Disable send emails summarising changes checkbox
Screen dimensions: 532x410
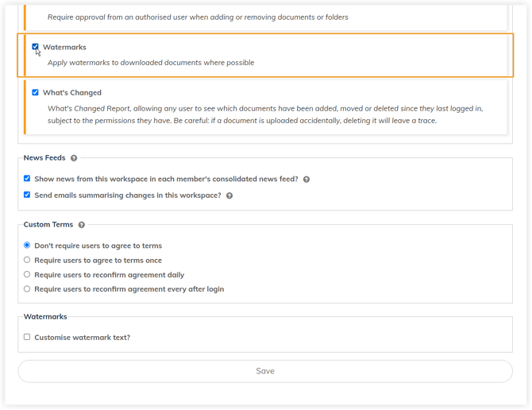(x=27, y=195)
